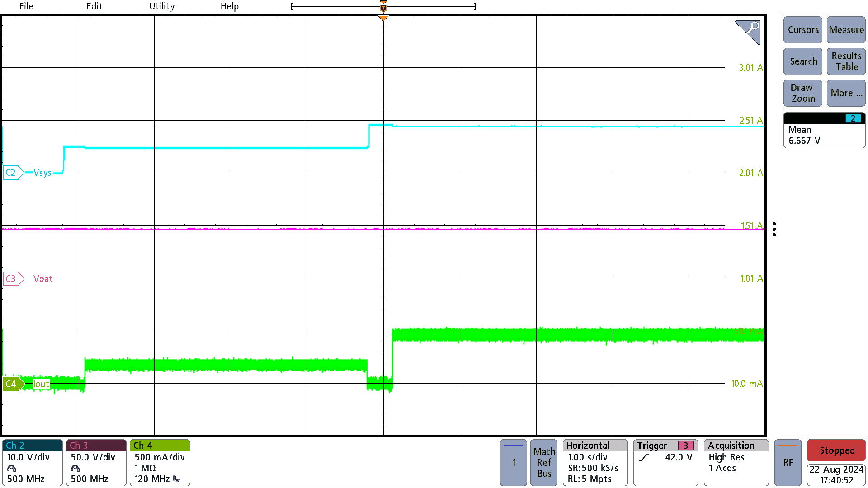Click the 10.0 mA scale label
Screen dimensions: 868x488
click(747, 384)
